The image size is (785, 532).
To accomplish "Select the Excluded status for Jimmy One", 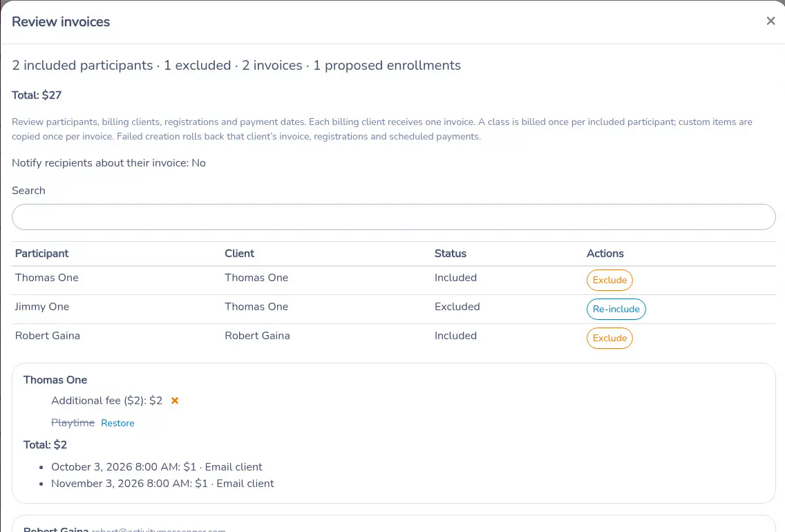I will click(x=457, y=306).
